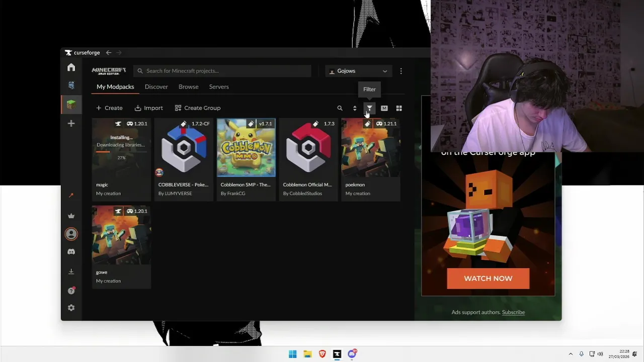Viewport: 644px width, 362px height.
Task: Click the Minecraft Java Edition logo
Action: (109, 71)
